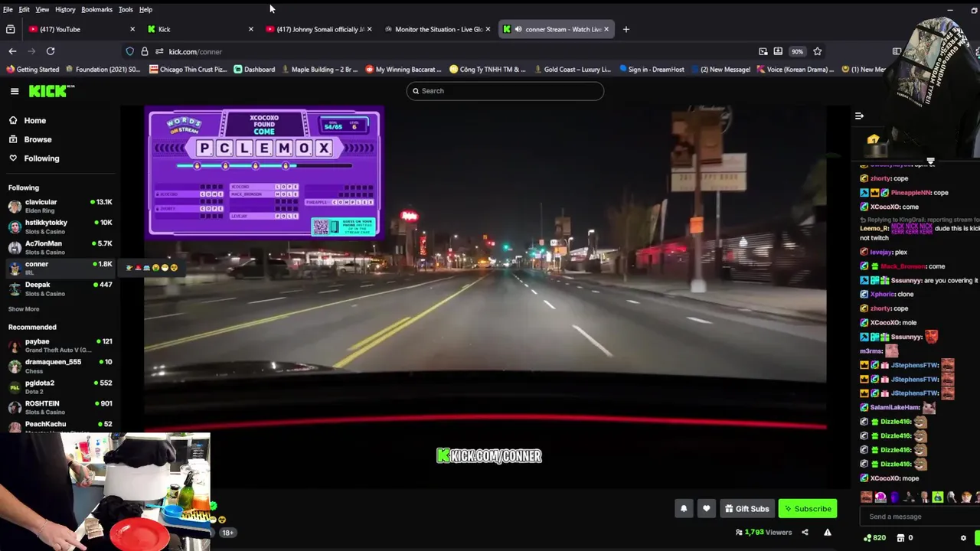
Task: Click the notification bell icon under the stream
Action: pos(684,509)
